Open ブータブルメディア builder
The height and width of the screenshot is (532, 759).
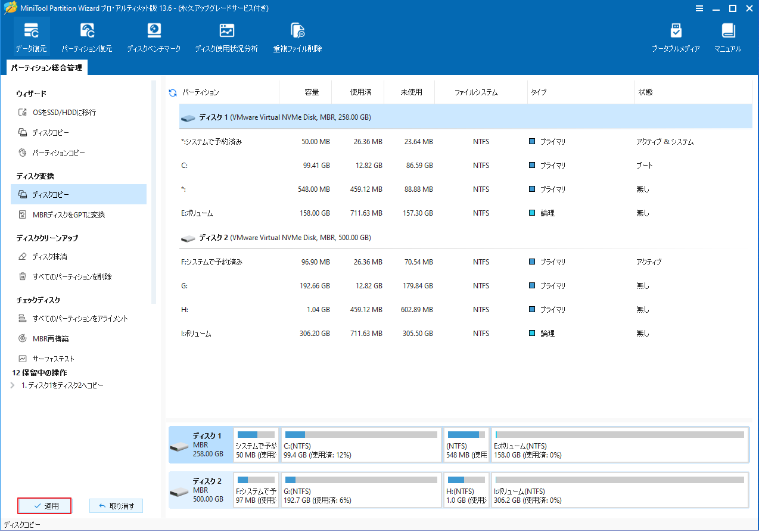pos(676,37)
